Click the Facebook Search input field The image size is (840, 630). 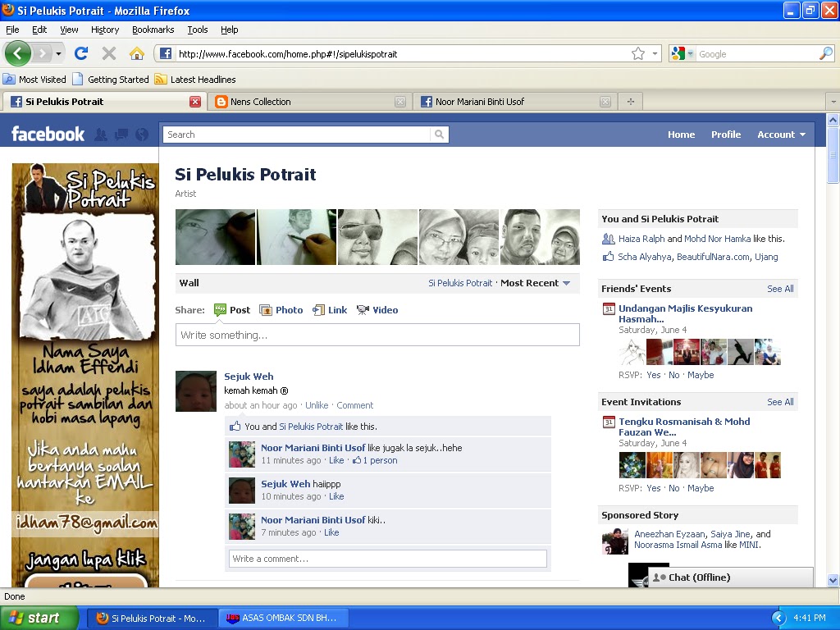(x=297, y=135)
